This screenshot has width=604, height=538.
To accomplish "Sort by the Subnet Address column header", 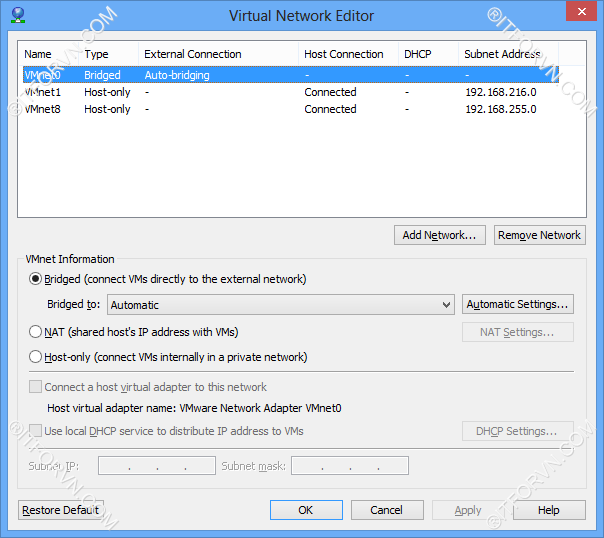I will (x=502, y=54).
